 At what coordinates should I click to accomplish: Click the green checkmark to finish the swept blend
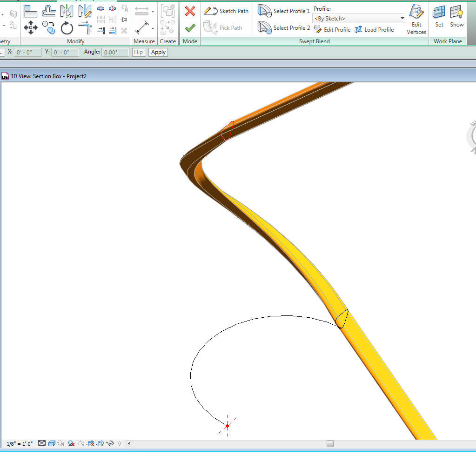coord(189,27)
